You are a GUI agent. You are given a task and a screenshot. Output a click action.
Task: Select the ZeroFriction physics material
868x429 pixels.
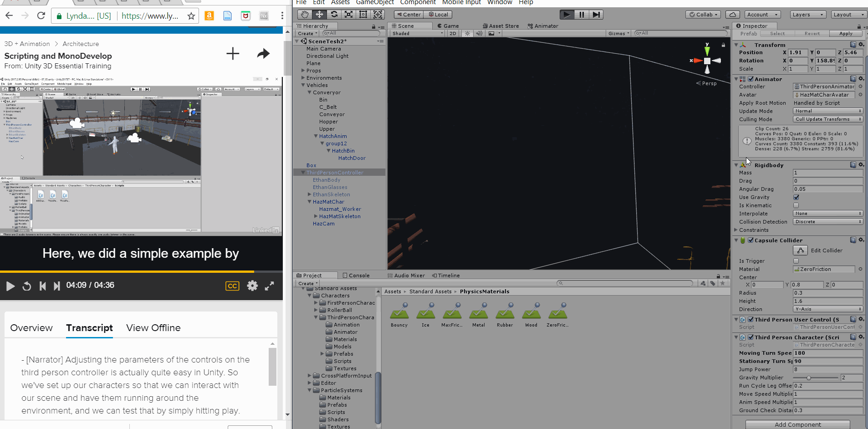(557, 315)
